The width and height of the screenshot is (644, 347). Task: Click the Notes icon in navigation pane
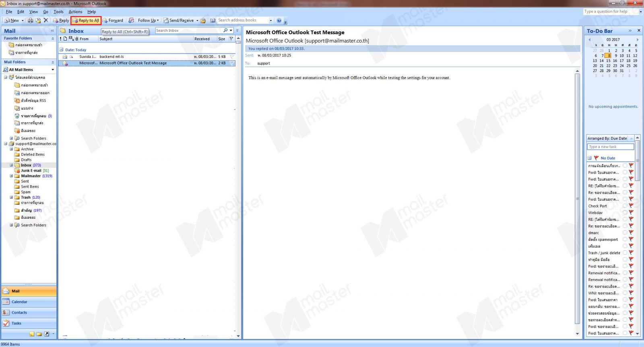tap(32, 334)
